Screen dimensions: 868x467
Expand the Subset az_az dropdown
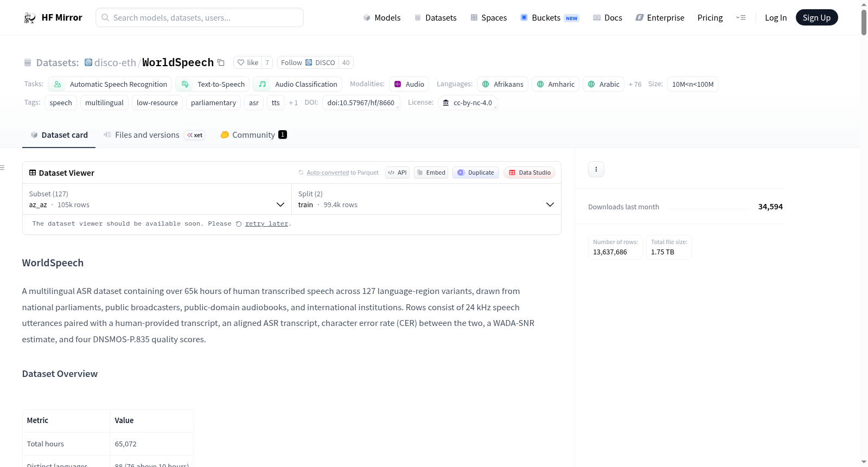[x=157, y=199]
